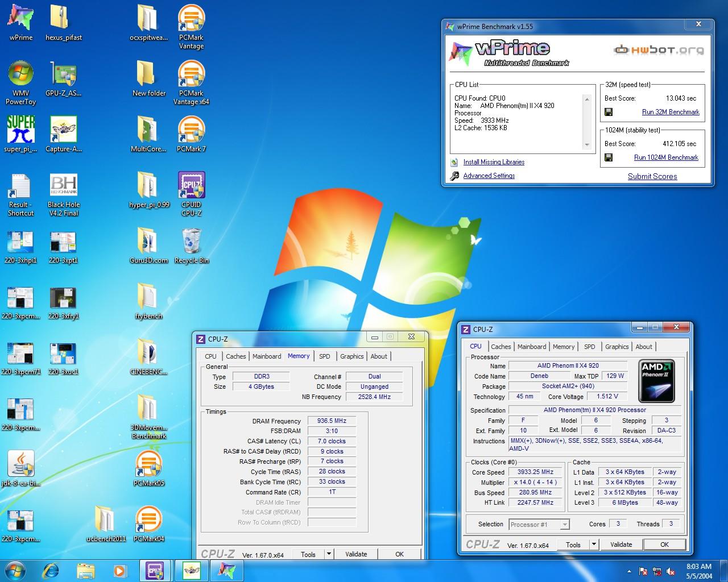Open the MultiCore folder icon

coord(148,134)
